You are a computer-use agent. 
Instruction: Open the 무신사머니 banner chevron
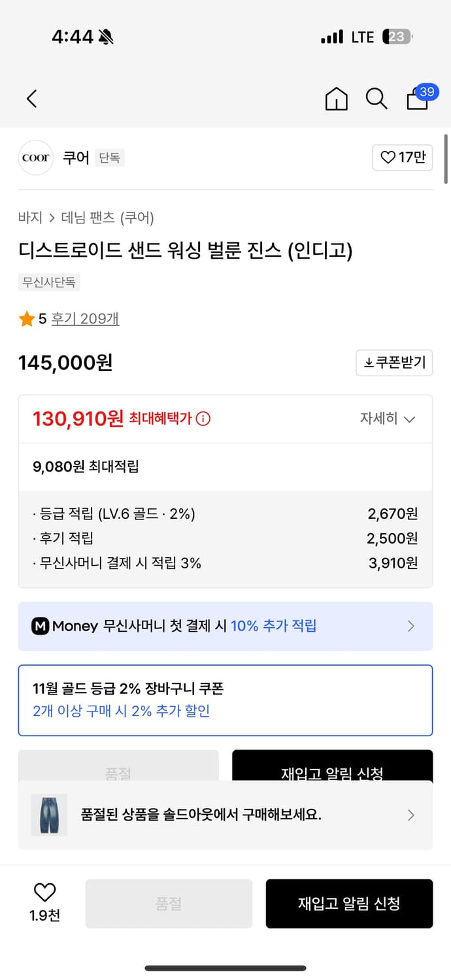pos(411,625)
